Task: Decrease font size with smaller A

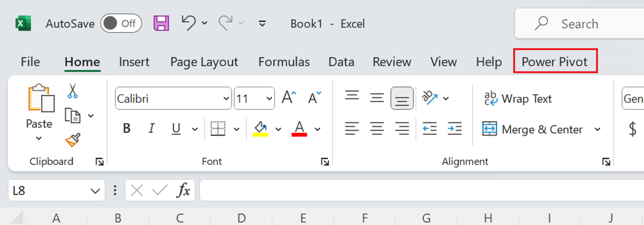Action: (314, 98)
